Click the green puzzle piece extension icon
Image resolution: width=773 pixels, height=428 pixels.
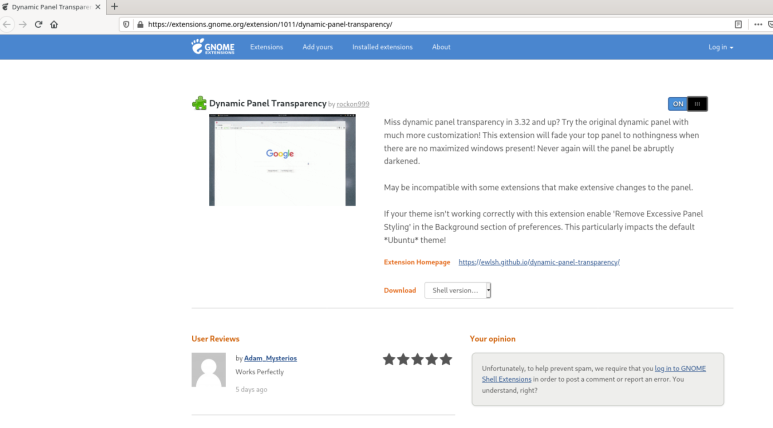[199, 103]
